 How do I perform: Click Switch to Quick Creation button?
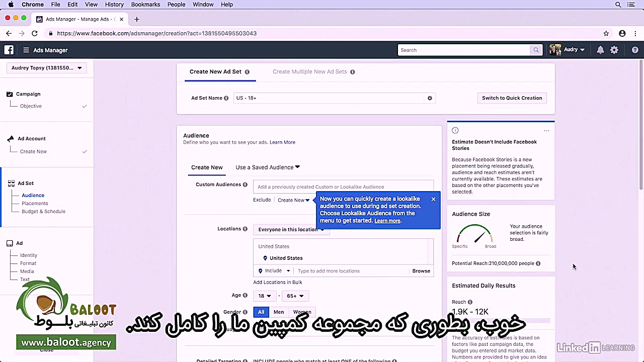[512, 98]
